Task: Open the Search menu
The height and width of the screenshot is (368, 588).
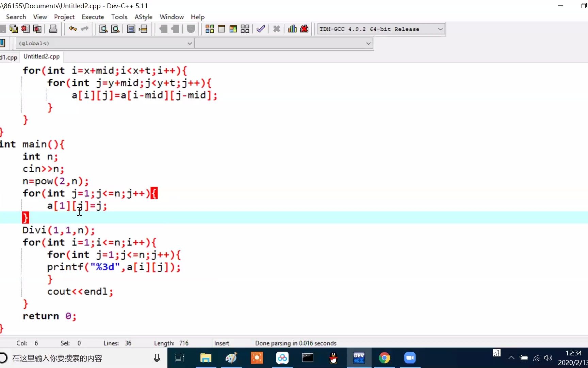Action: point(16,17)
